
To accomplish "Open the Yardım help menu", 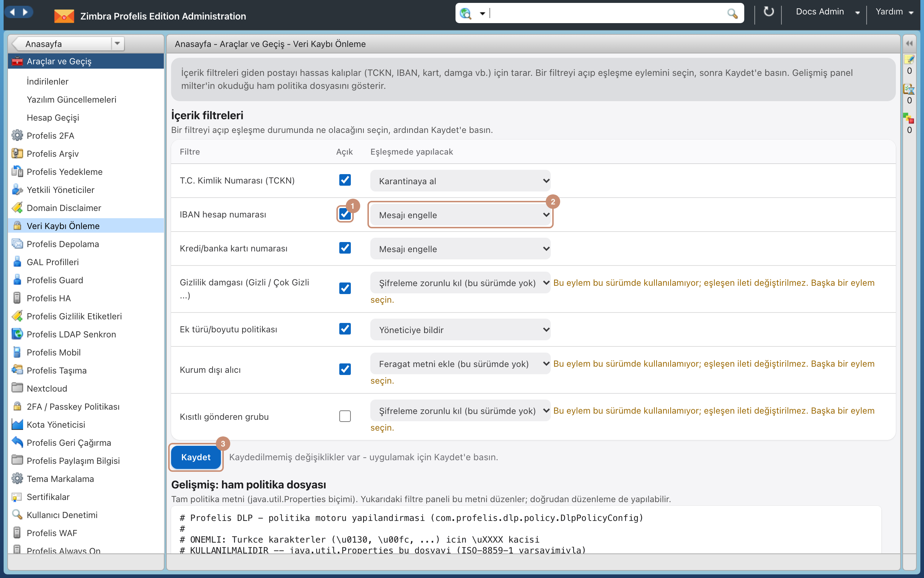I will pyautogui.click(x=894, y=12).
